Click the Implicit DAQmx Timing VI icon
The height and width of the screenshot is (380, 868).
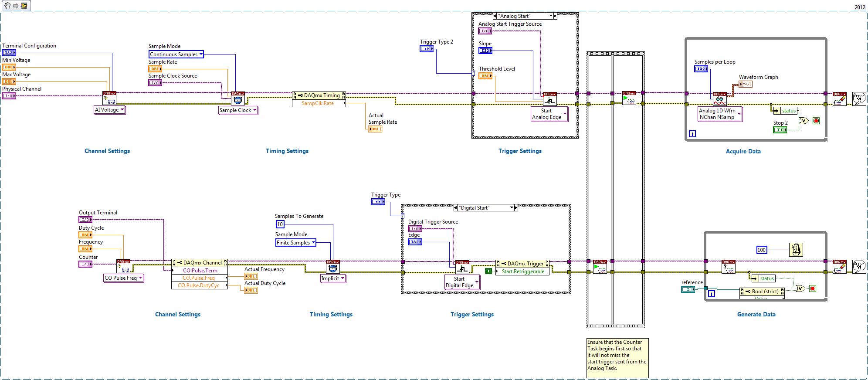coord(333,267)
